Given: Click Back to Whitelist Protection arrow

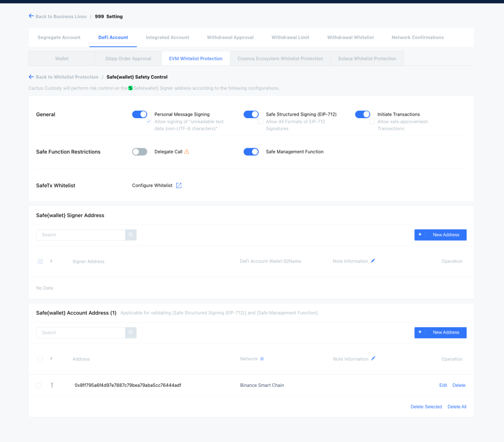Looking at the screenshot, I should [x=31, y=77].
